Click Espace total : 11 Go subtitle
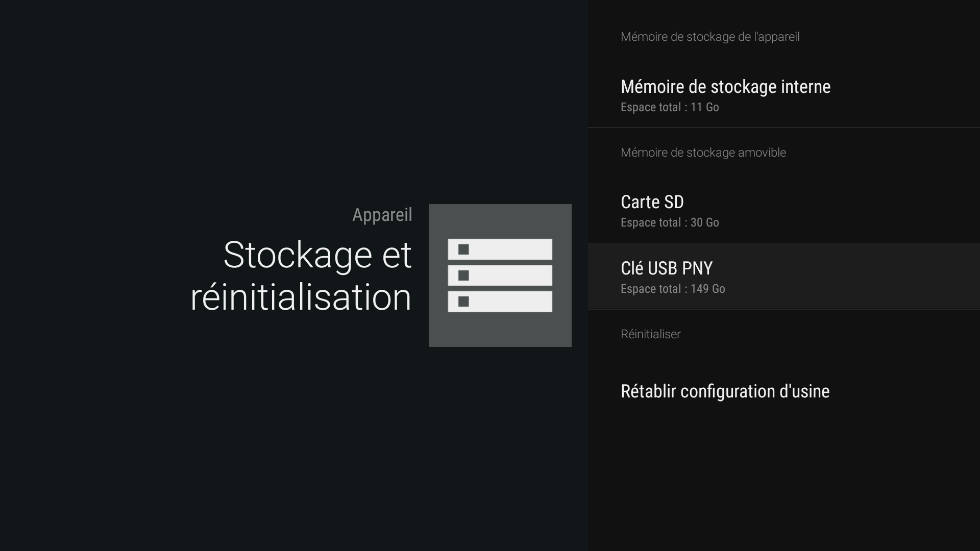This screenshot has height=551, width=980. click(x=669, y=107)
